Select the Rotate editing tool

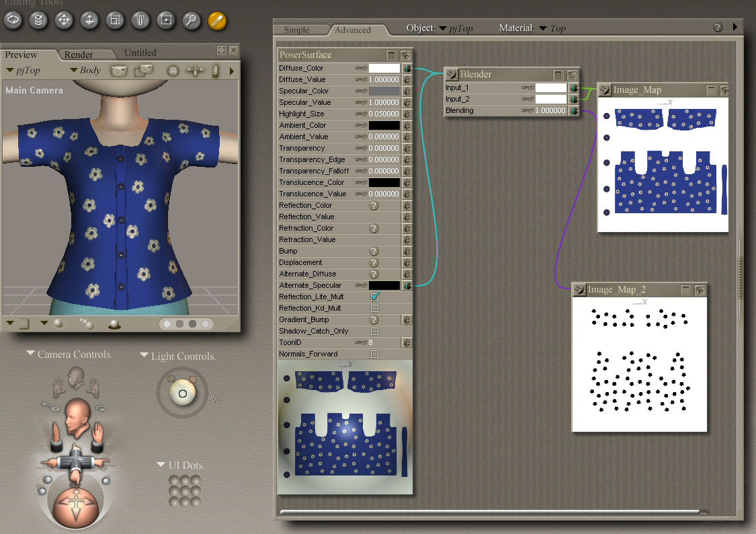tap(13, 20)
